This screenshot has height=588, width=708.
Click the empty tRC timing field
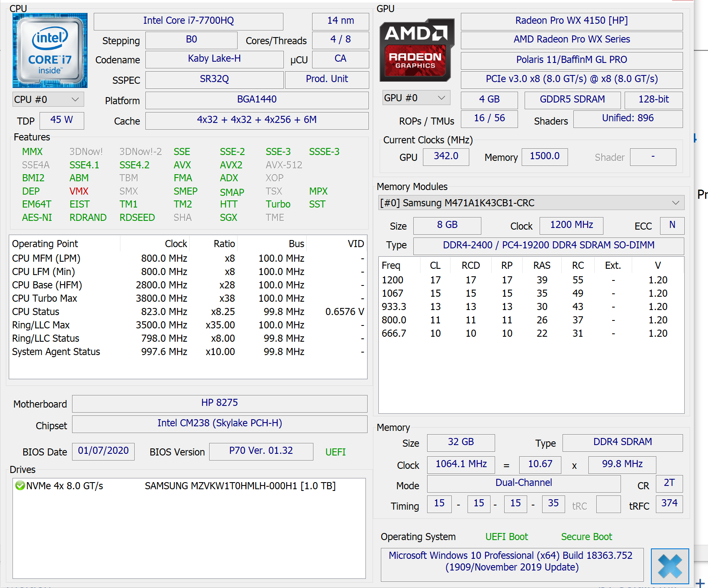pos(608,504)
